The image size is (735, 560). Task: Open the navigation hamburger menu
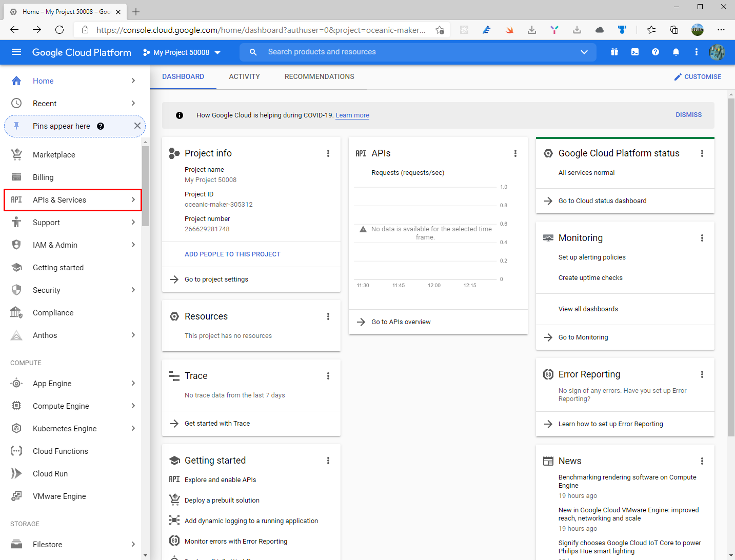[16, 52]
